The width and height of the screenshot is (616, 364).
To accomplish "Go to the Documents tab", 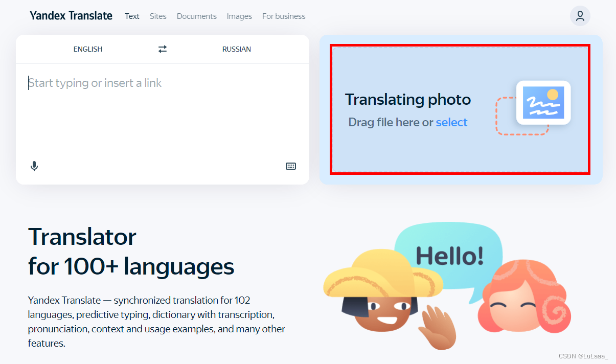I will (197, 16).
